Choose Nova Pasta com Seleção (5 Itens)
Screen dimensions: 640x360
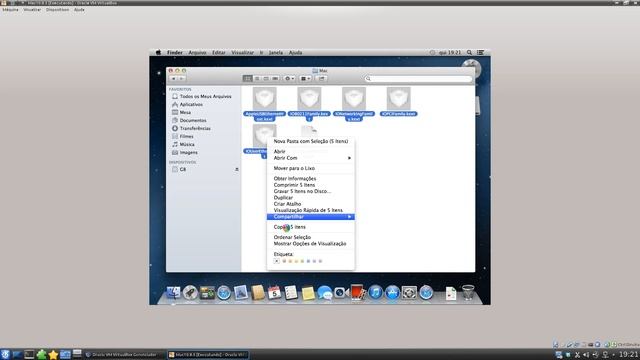[x=311, y=141]
